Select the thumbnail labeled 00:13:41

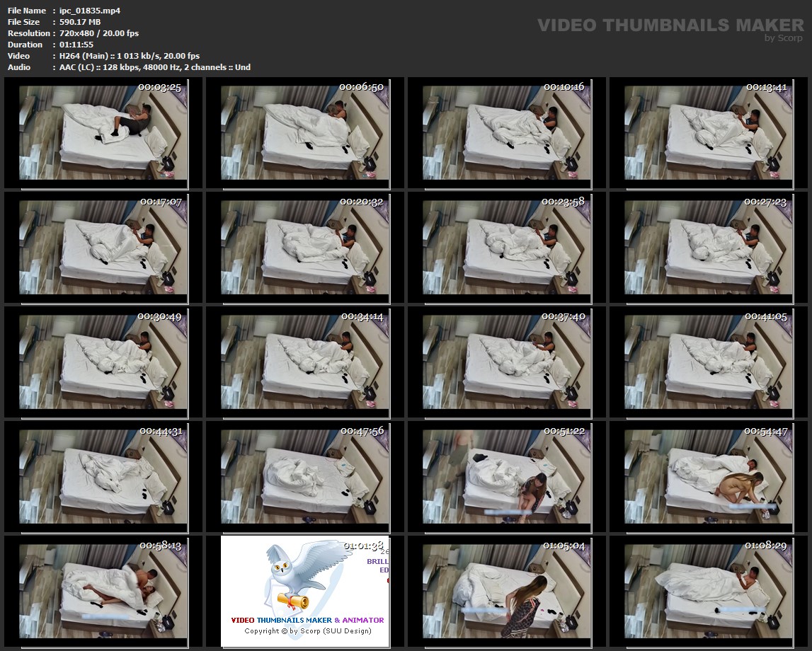[x=709, y=133]
